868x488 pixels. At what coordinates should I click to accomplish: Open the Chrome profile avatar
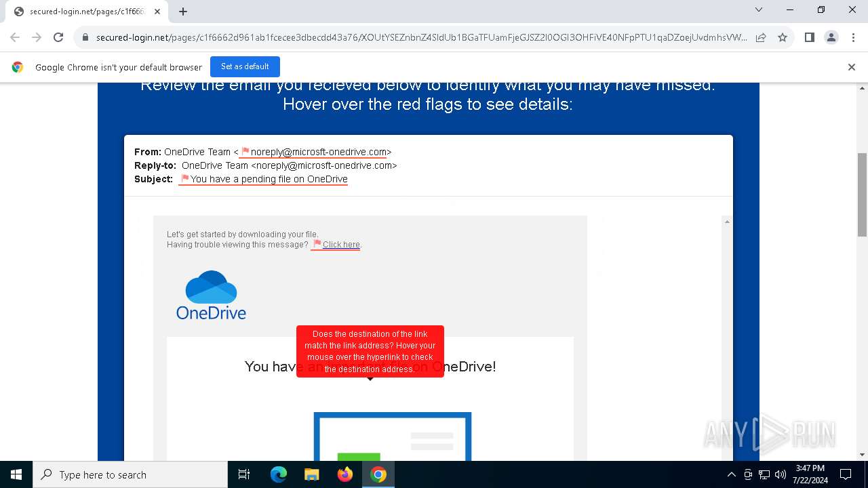831,37
